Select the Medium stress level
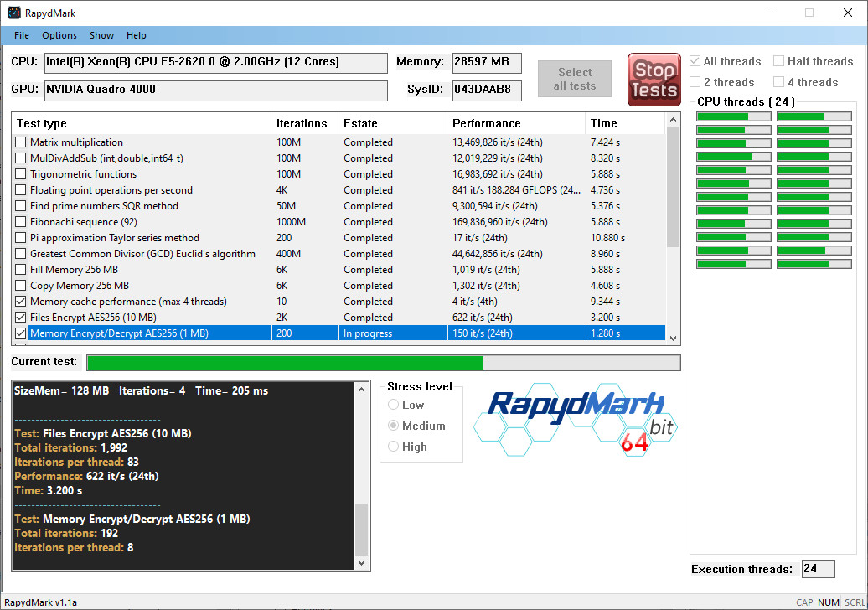Image resolution: width=868 pixels, height=610 pixels. (393, 426)
